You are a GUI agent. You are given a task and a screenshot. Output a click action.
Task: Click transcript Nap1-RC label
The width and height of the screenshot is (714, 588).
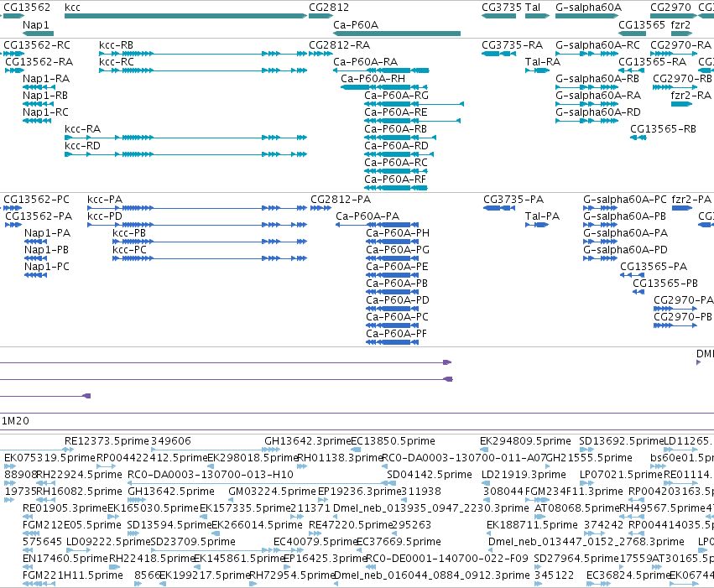(45, 112)
